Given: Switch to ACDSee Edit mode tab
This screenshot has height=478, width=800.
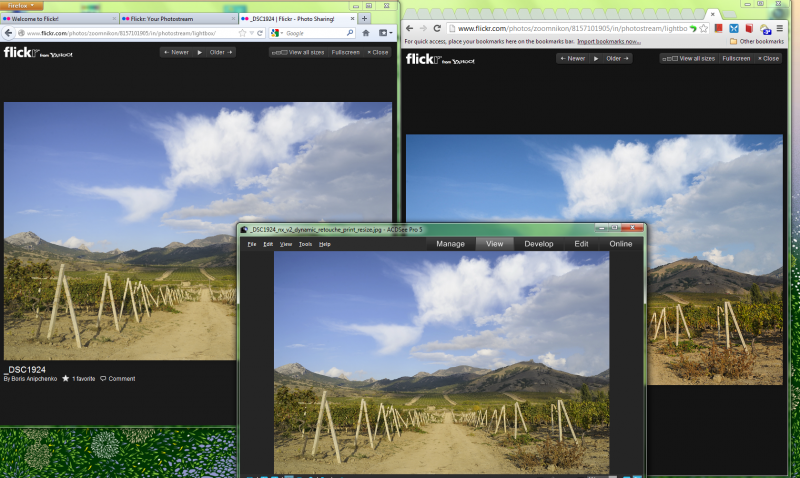Looking at the screenshot, I should [581, 244].
